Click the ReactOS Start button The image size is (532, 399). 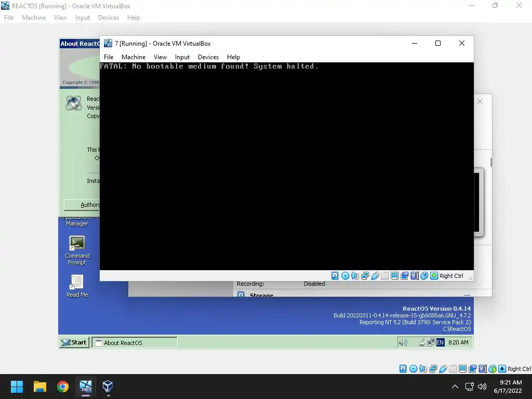tap(74, 343)
